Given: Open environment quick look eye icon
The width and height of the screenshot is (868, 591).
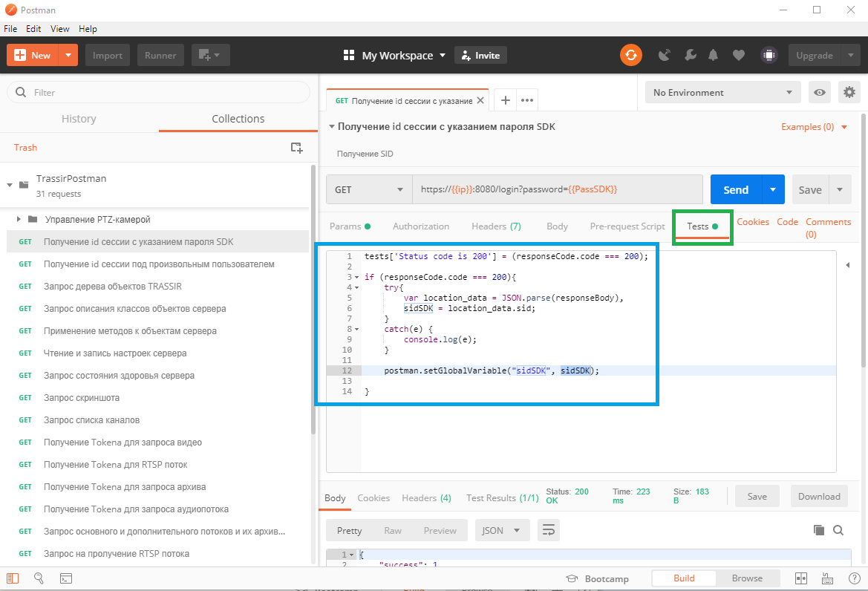Looking at the screenshot, I should point(820,92).
